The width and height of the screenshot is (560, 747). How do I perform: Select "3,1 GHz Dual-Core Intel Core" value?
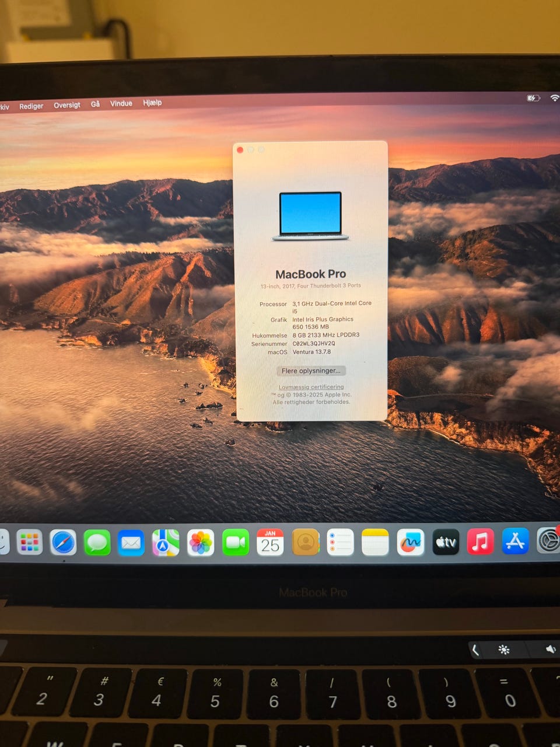click(x=332, y=303)
